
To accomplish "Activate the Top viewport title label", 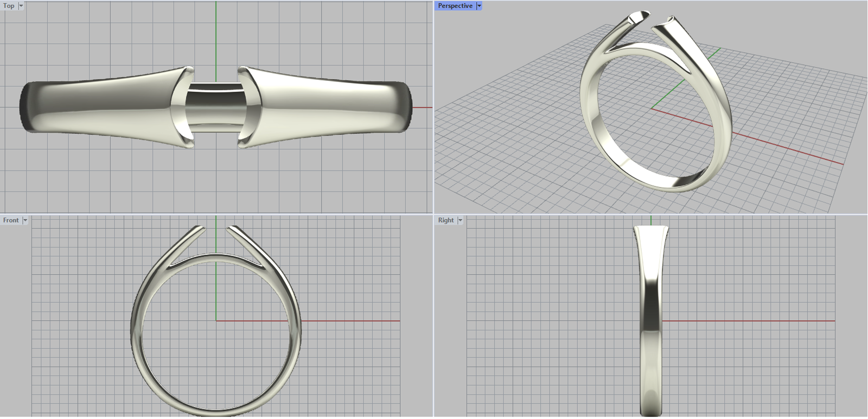I will click(x=9, y=6).
